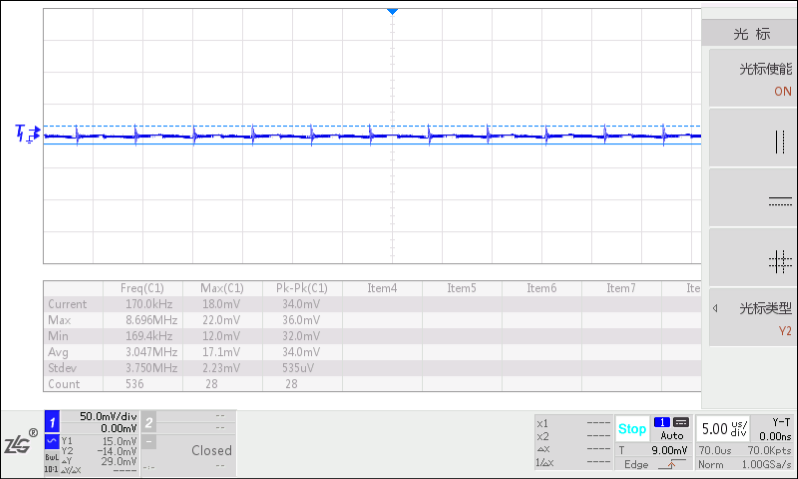Click the ZLG logo icon
Screen dimensions: 798x479
point(20,443)
